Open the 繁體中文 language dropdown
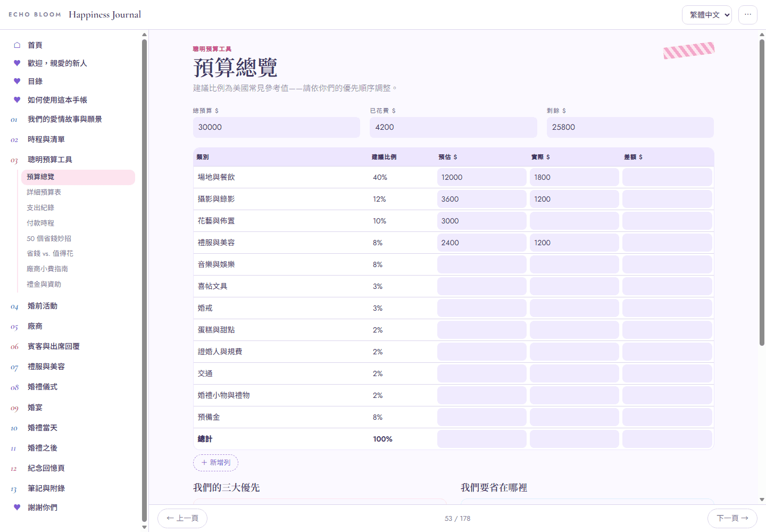The image size is (766, 532). pos(707,15)
